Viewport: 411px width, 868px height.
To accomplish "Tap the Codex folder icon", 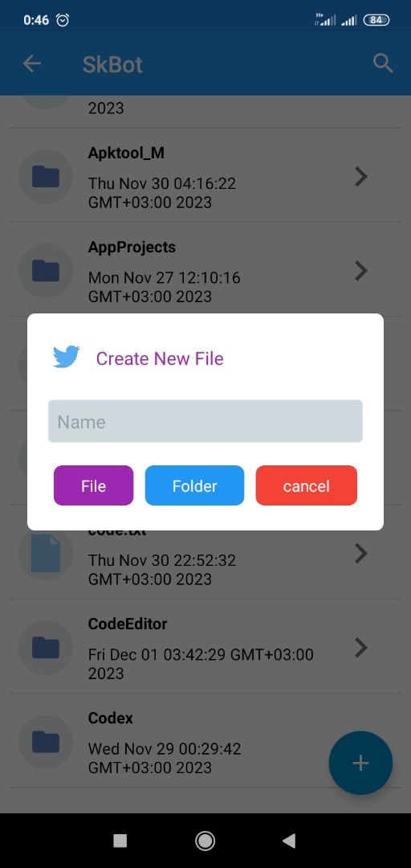I will (46, 741).
